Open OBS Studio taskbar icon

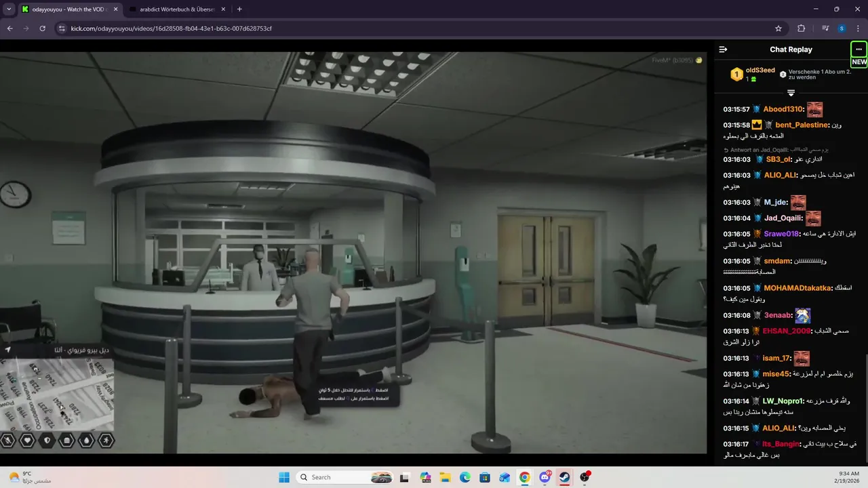tap(585, 477)
